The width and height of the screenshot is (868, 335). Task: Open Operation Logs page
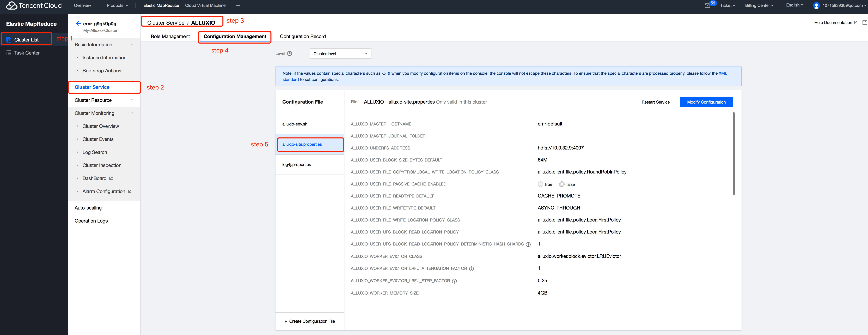click(x=91, y=221)
